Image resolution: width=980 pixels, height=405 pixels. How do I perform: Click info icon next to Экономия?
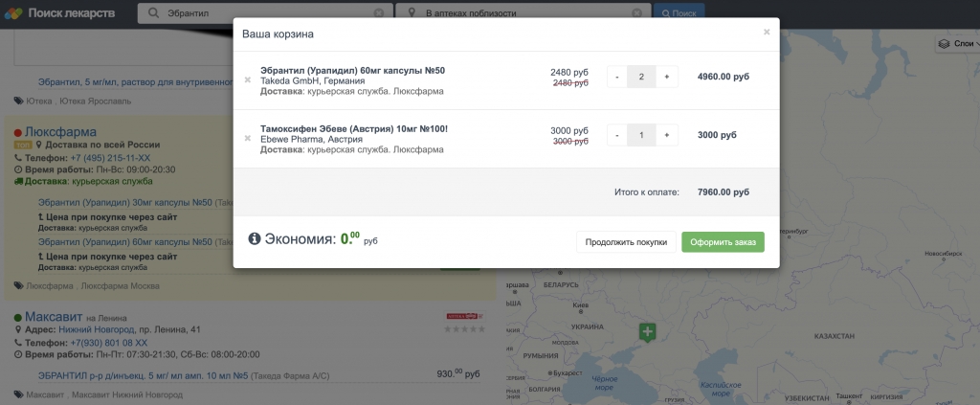pyautogui.click(x=254, y=238)
